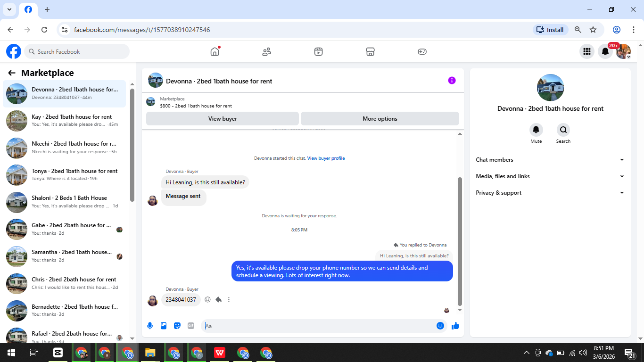Screen dimensions: 644x362
Task: Expand the Media, files and links section
Action: point(550,176)
